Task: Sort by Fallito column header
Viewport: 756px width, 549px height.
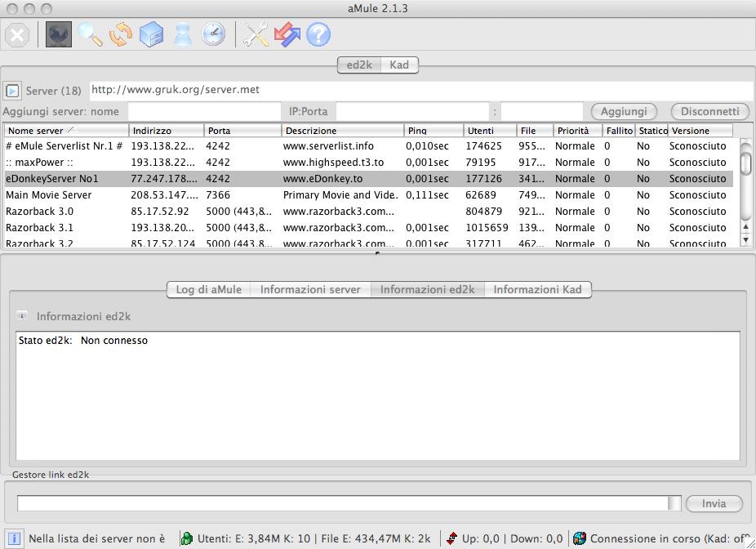Action: [x=619, y=131]
